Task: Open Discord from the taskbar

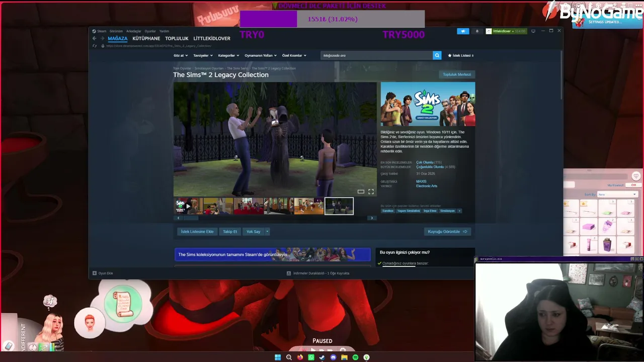Action: pyautogui.click(x=333, y=357)
